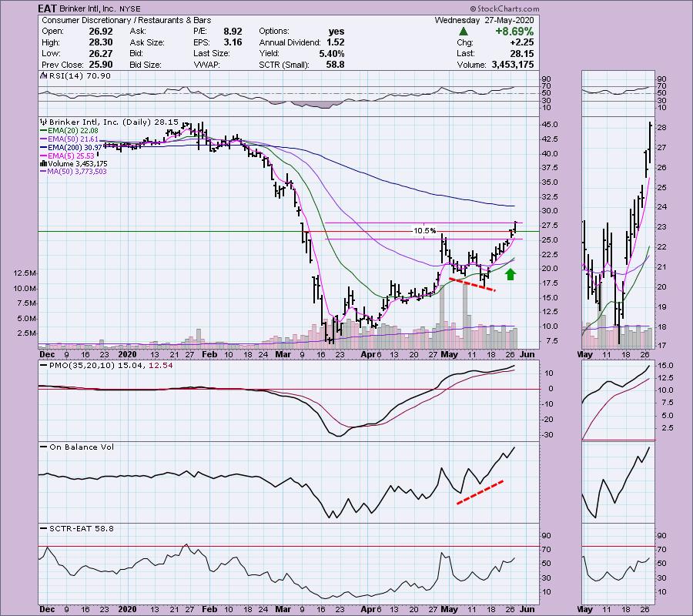Click the NYSE exchange label
Screen dimensions: 693x616
tap(130, 8)
